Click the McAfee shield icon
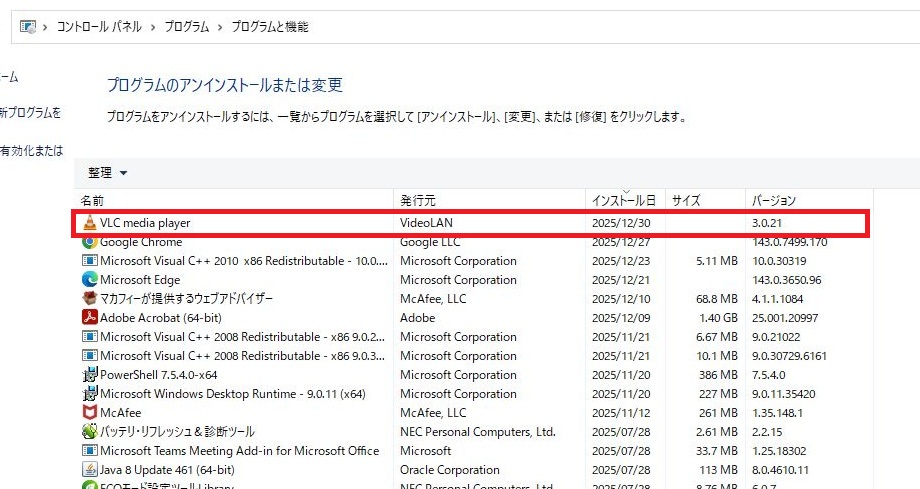This screenshot has height=489, width=920. 89,413
